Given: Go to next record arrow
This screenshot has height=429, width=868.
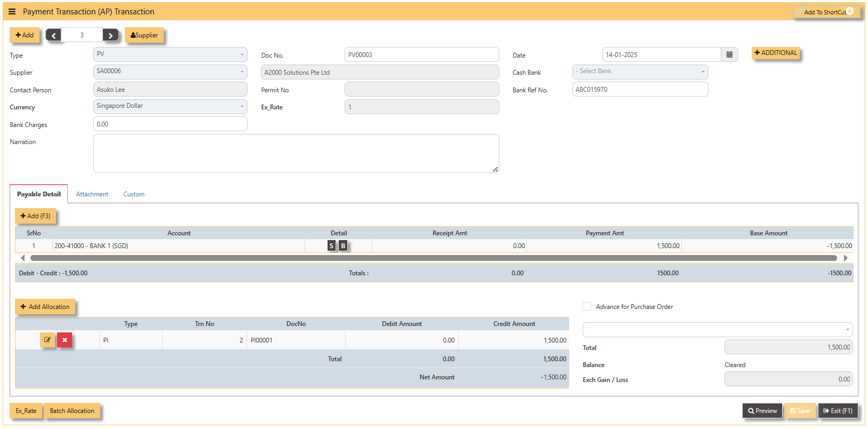Looking at the screenshot, I should pyautogui.click(x=110, y=35).
